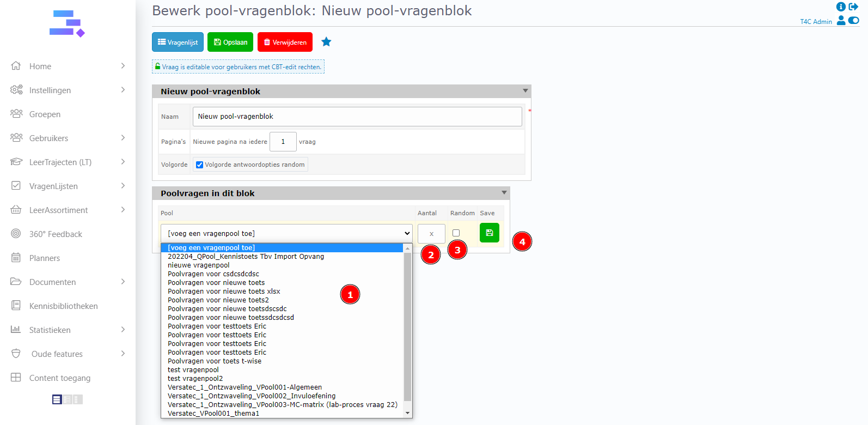The width and height of the screenshot is (868, 425).
Task: Click the user profile icon beside T4C Admin
Action: [x=841, y=21]
